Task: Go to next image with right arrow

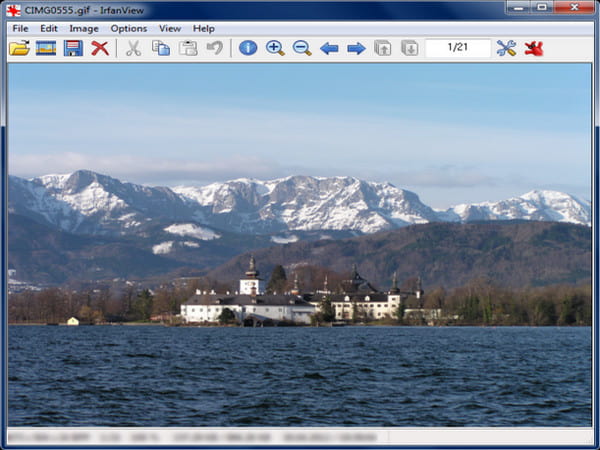Action: click(x=356, y=48)
